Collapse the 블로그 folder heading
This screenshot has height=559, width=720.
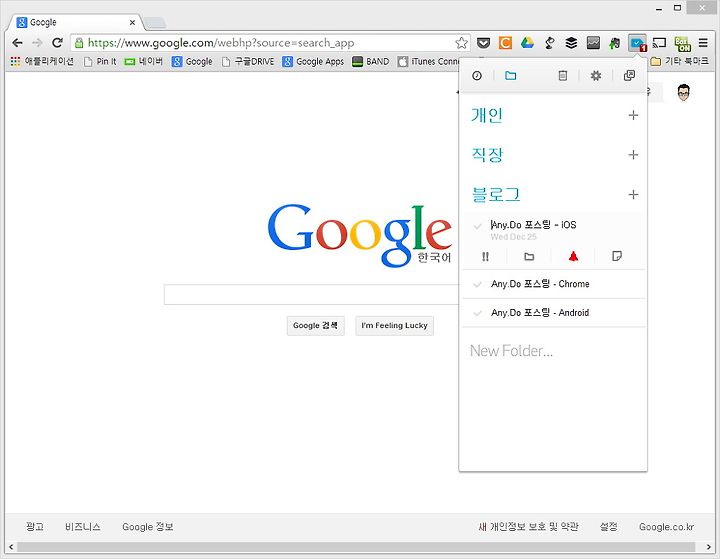[496, 195]
